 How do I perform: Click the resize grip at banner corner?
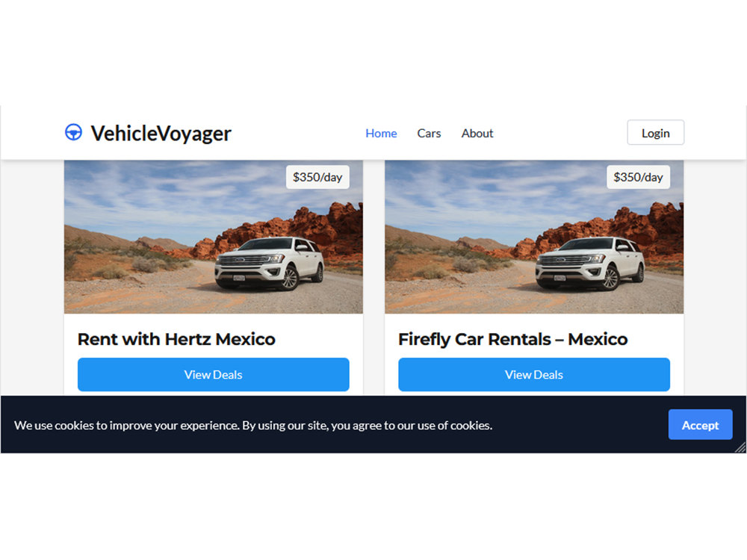click(x=740, y=447)
